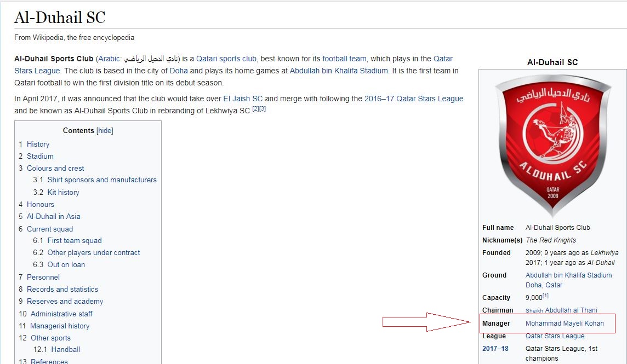Hide the Contents table via hide link
Image resolution: width=627 pixels, height=364 pixels.
point(105,131)
